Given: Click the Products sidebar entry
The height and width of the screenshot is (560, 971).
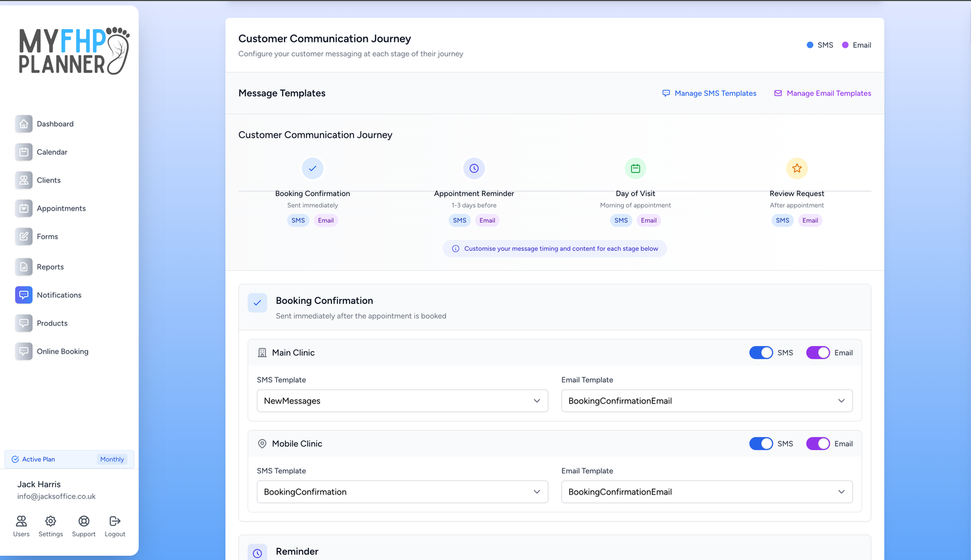Looking at the screenshot, I should click(52, 323).
